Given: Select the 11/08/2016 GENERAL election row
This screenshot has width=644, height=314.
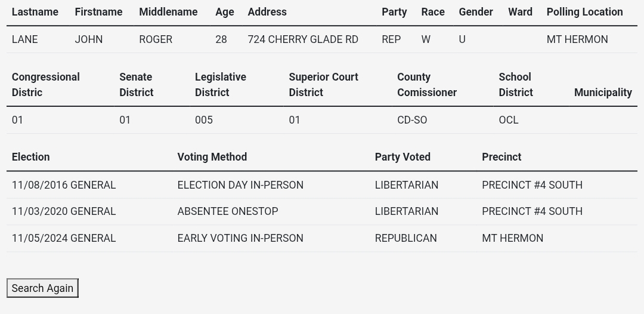Looking at the screenshot, I should coord(64,185).
